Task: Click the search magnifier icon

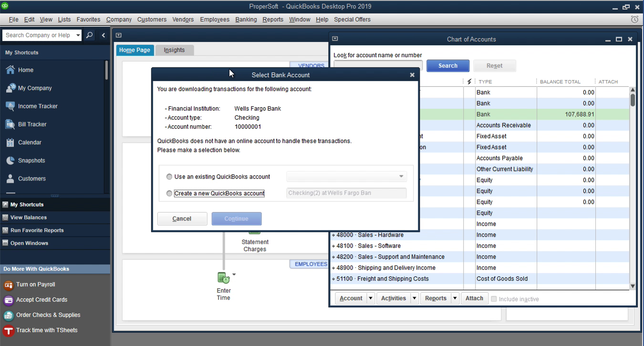Action: (x=90, y=35)
